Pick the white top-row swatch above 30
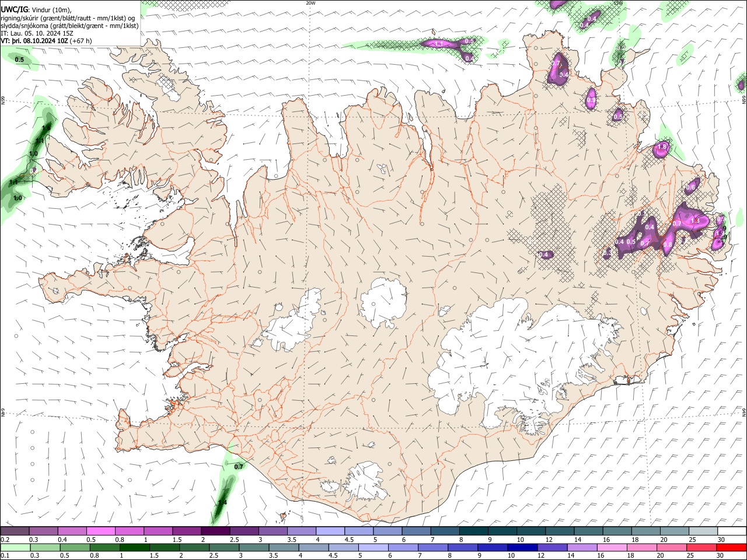 click(732, 531)
